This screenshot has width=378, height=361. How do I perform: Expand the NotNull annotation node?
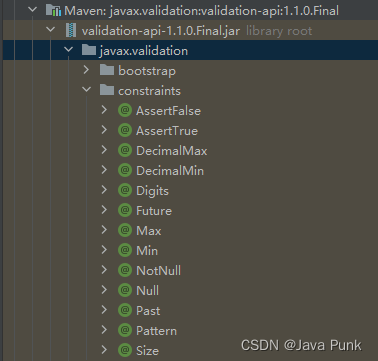point(105,270)
